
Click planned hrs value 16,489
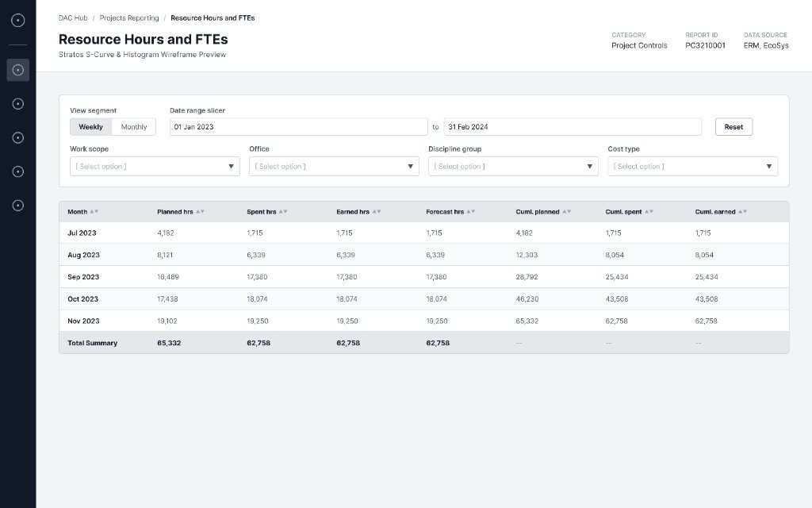click(168, 277)
